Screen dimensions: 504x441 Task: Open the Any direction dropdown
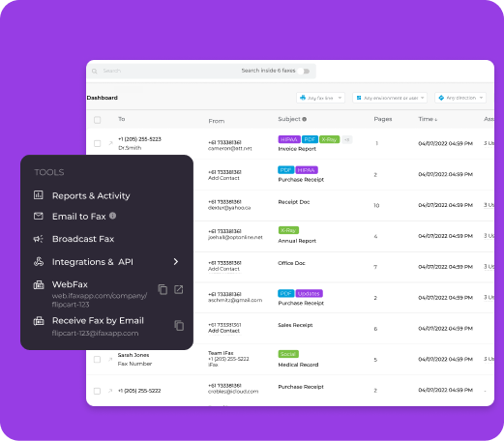pos(460,98)
